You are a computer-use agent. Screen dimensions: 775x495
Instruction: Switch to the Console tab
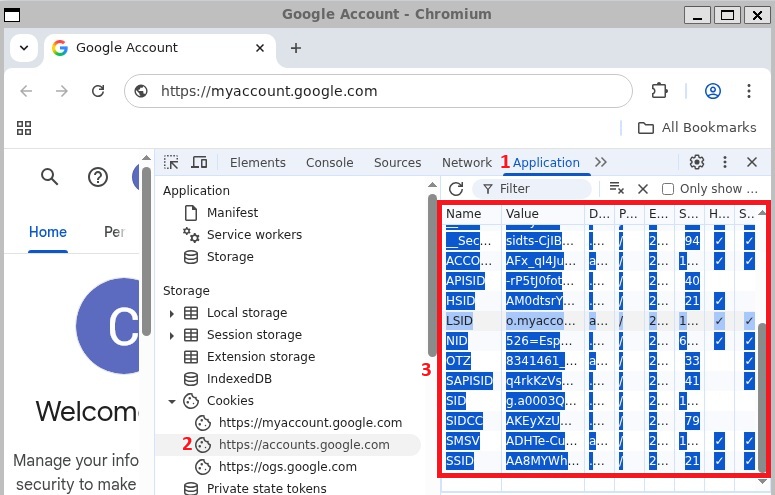tap(329, 162)
